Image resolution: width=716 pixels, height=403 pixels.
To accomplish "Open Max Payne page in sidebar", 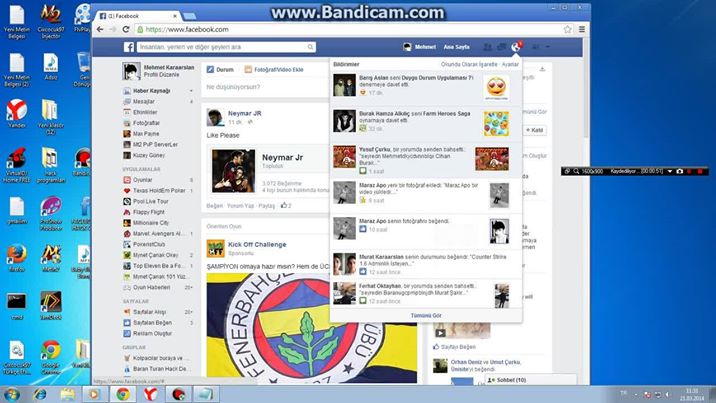I will (146, 134).
